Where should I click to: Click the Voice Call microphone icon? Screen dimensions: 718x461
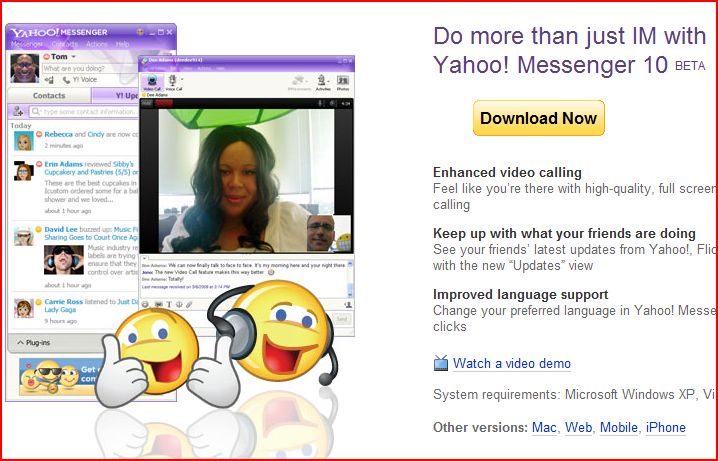pos(173,82)
